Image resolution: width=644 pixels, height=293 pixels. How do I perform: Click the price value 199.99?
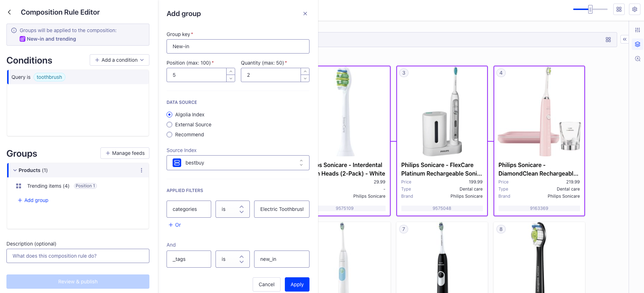[x=476, y=182]
